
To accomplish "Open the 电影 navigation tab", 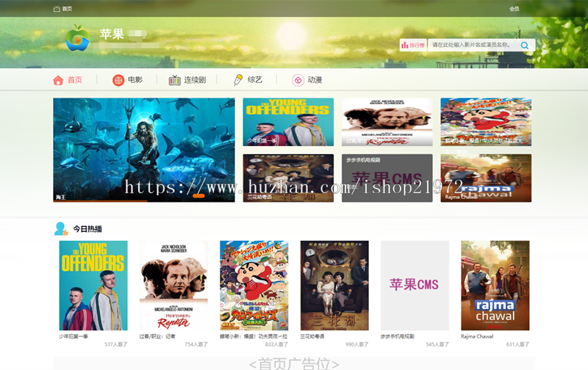I will [x=127, y=80].
